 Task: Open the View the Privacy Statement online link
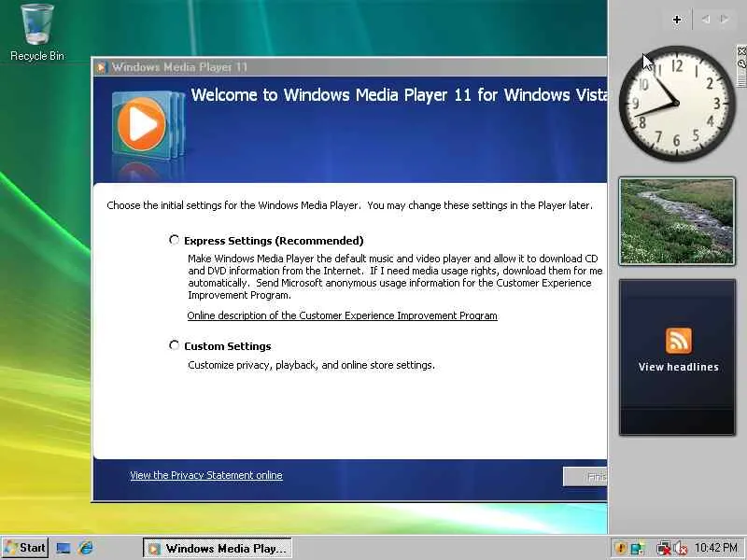(206, 475)
